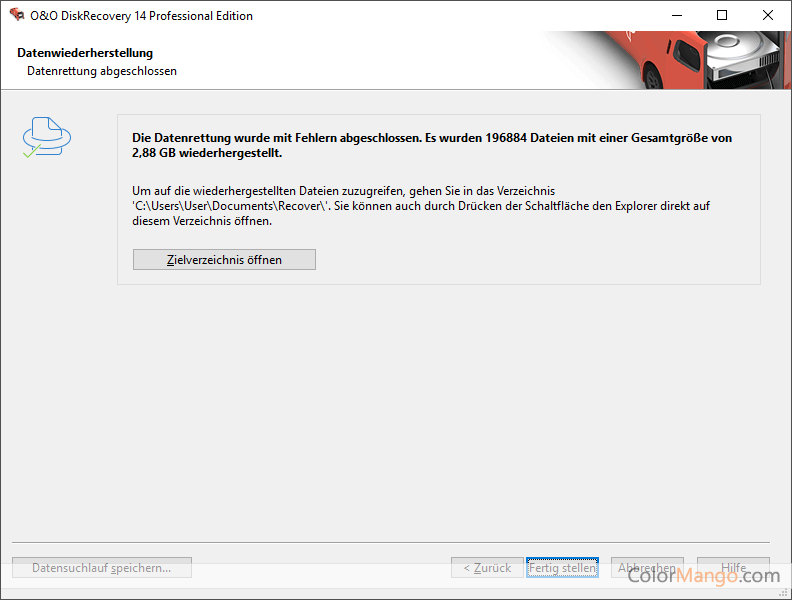Click the O&O DiskRecovery title bar icon
Screen dimensions: 792x600
[x=16, y=15]
